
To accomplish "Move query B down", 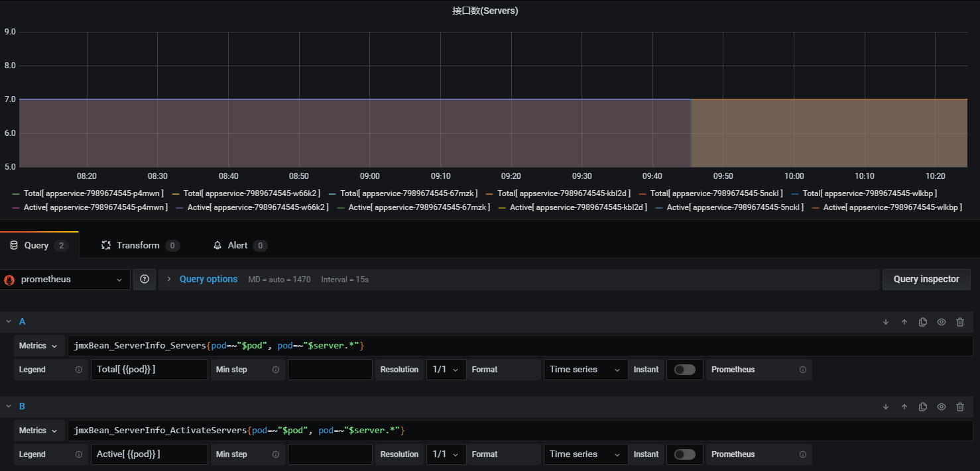I will tap(886, 407).
